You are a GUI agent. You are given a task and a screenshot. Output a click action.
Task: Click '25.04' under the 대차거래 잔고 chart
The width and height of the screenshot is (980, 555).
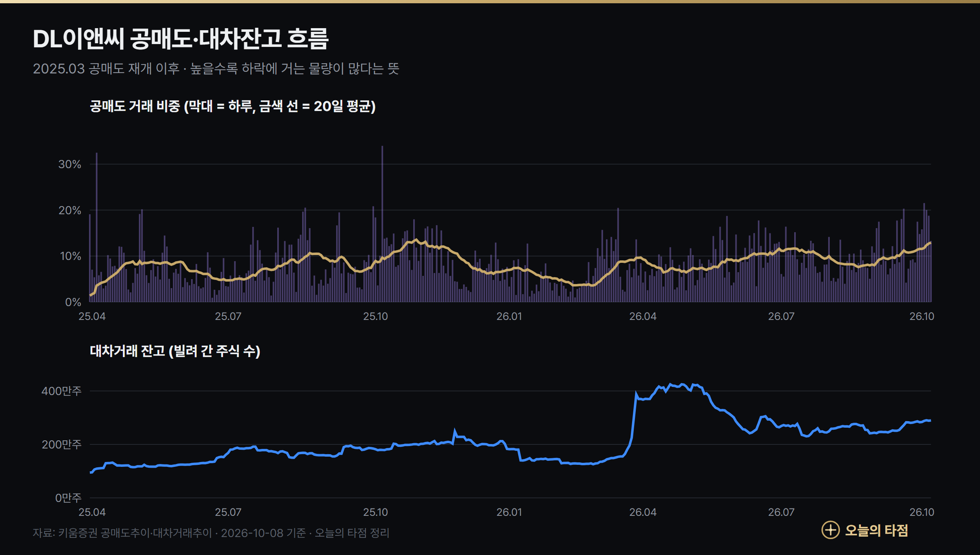[x=92, y=512]
